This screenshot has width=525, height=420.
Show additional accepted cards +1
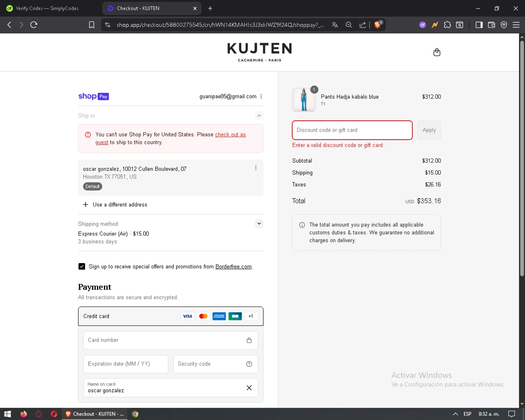pyautogui.click(x=251, y=316)
